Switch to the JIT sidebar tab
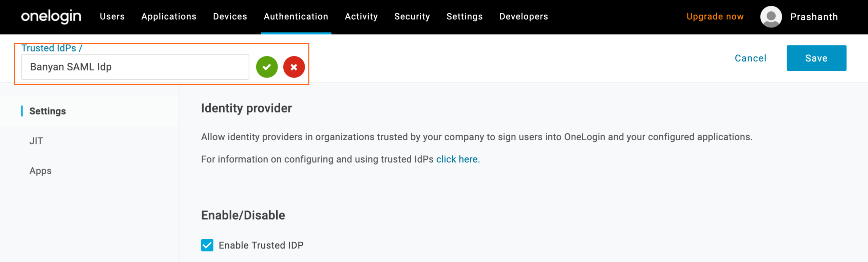Viewport: 868px width, 262px height. pyautogui.click(x=36, y=141)
